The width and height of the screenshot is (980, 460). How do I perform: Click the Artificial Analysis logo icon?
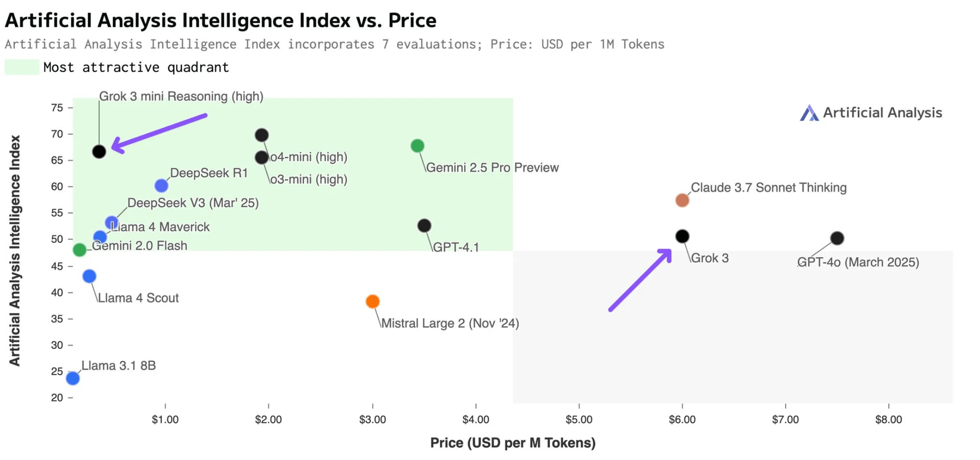click(x=809, y=113)
